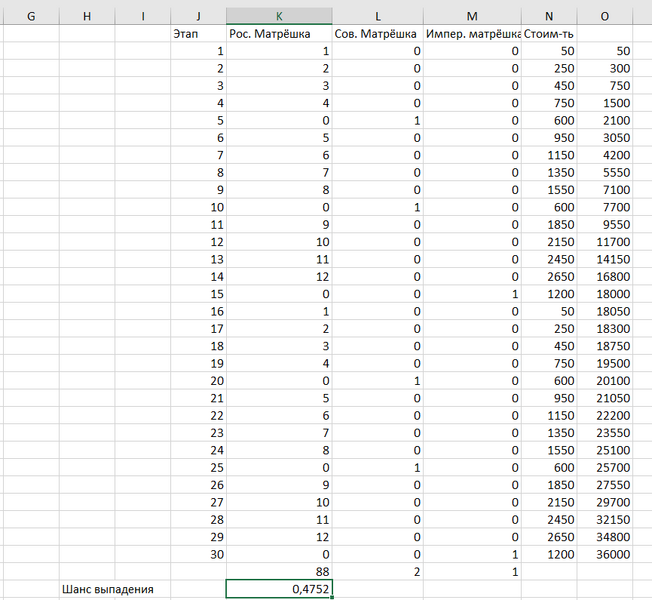Select column H header
The width and height of the screenshot is (652, 600).
click(87, 16)
